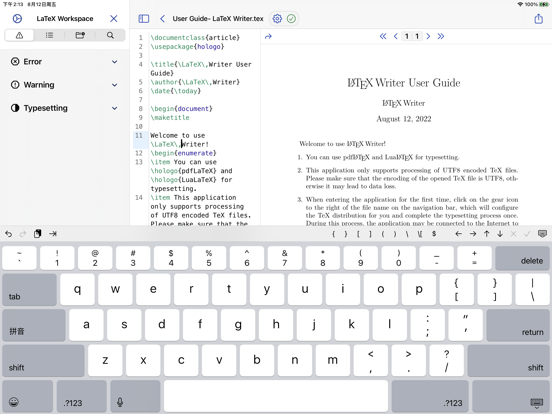Image resolution: width=552 pixels, height=414 pixels.
Task: Tap the return key
Action: [518, 325]
